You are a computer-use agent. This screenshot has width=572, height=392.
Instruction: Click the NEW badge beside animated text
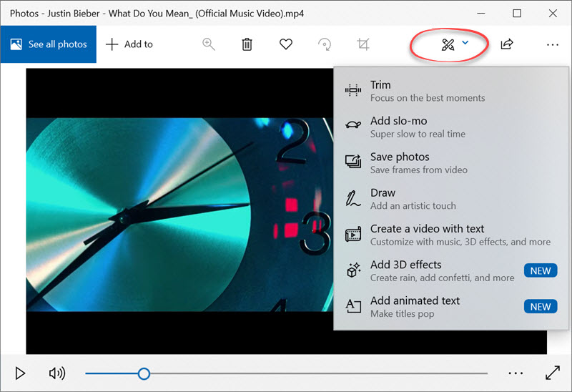541,307
